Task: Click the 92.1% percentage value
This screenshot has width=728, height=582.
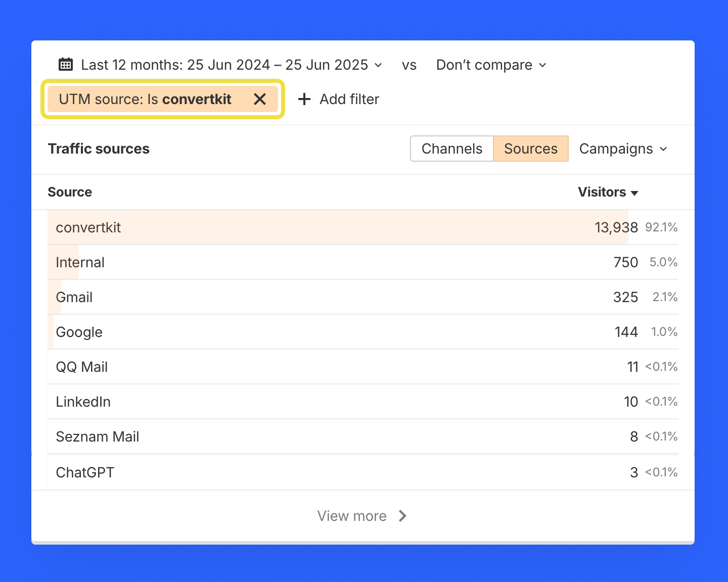Action: (661, 227)
